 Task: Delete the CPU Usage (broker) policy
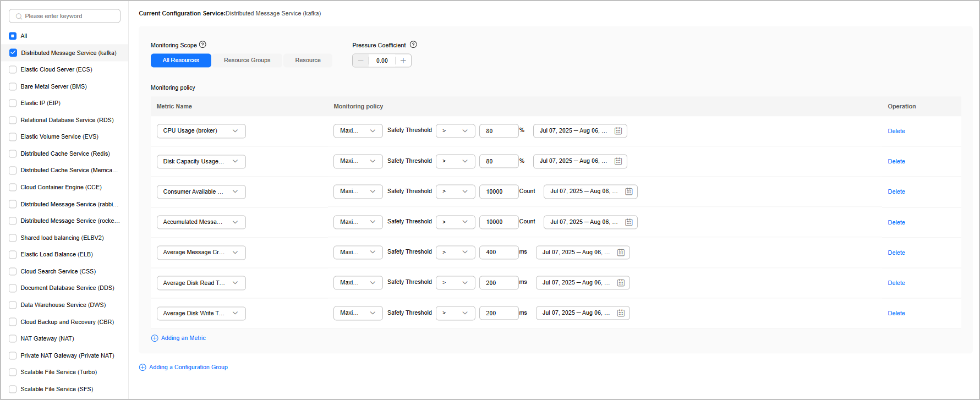click(896, 131)
